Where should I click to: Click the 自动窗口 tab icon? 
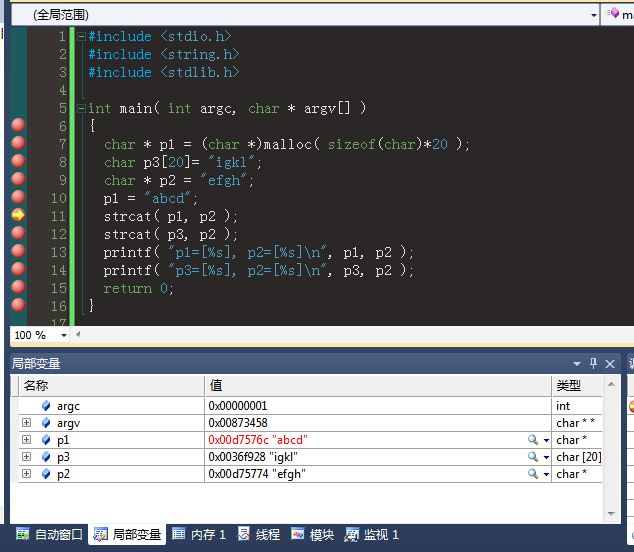click(23, 535)
